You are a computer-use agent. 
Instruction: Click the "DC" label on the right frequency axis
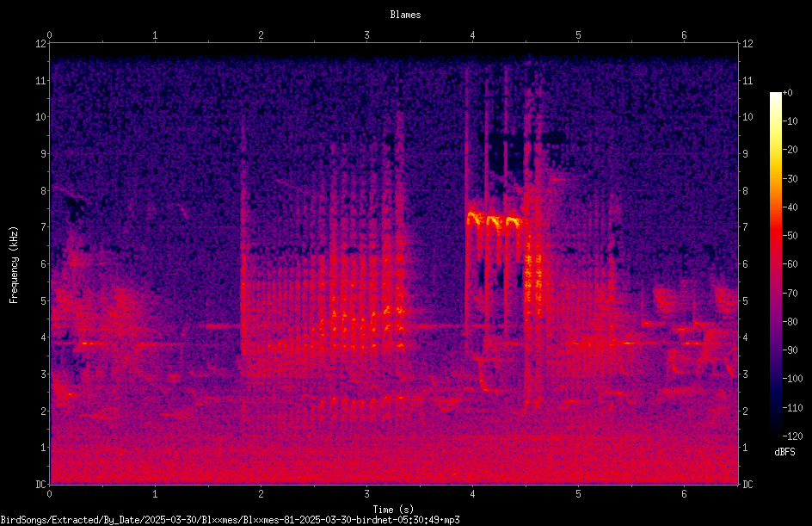pyautogui.click(x=747, y=485)
